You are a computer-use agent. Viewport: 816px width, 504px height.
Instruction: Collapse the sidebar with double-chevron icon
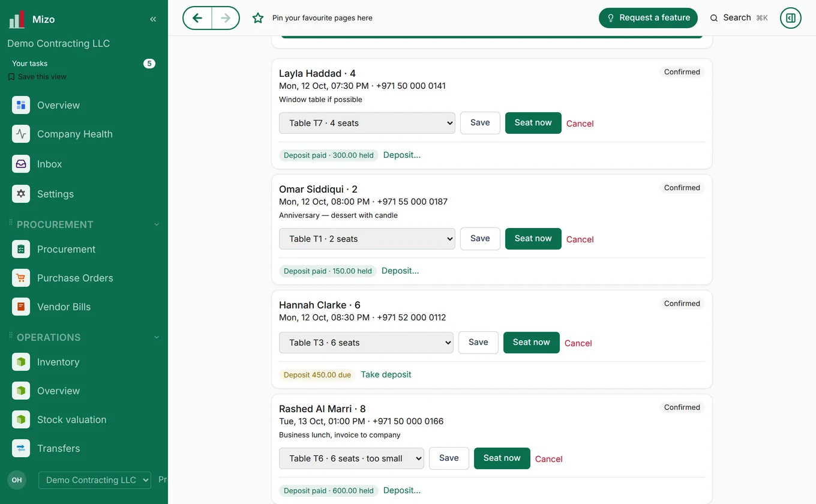tap(153, 19)
